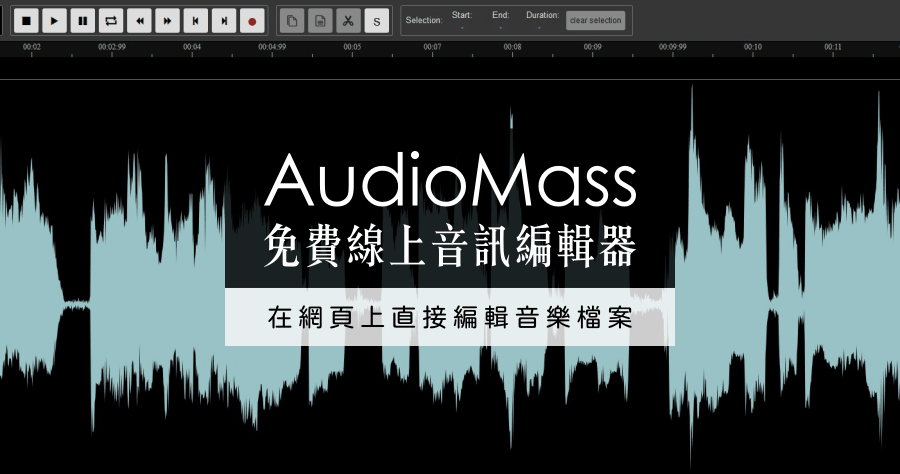Click the 00:07 ruler label
The height and width of the screenshot is (474, 900).
pyautogui.click(x=433, y=47)
